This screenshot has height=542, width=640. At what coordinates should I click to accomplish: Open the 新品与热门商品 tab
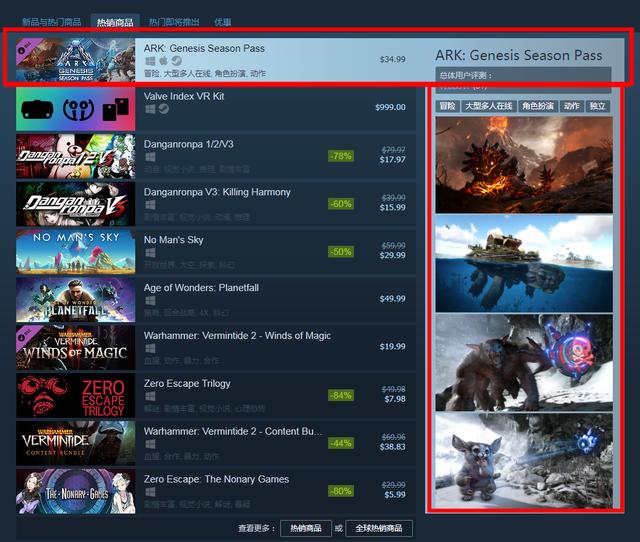51,22
